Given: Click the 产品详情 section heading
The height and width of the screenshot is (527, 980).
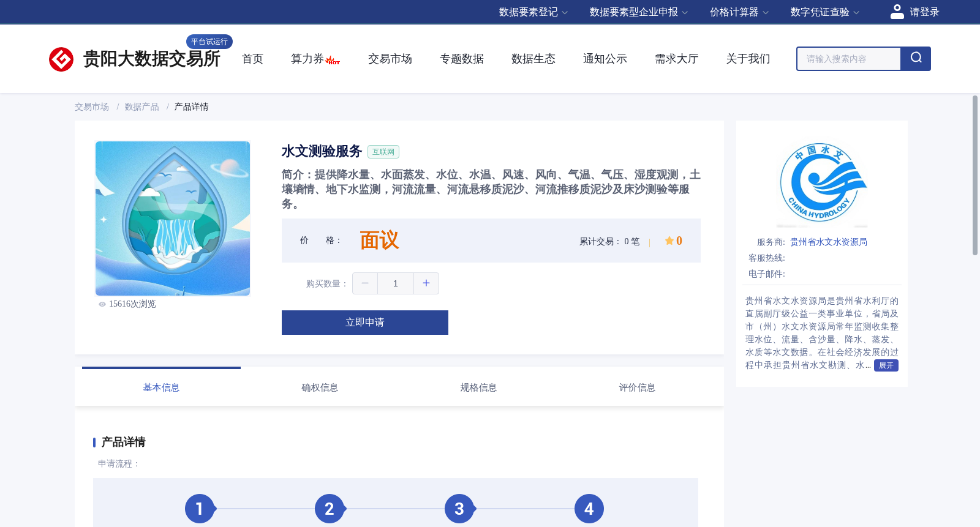Looking at the screenshot, I should tap(124, 442).
